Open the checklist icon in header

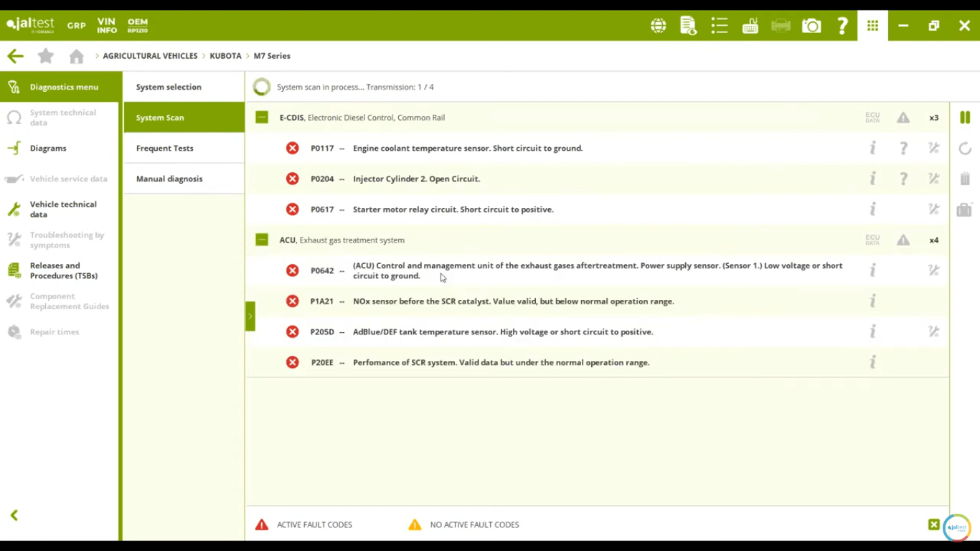pos(720,26)
